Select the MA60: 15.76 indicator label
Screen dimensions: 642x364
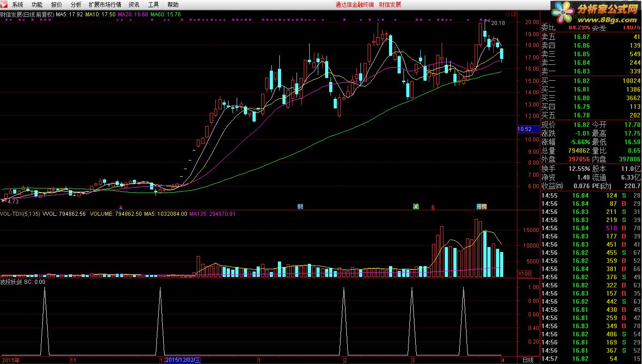point(166,15)
